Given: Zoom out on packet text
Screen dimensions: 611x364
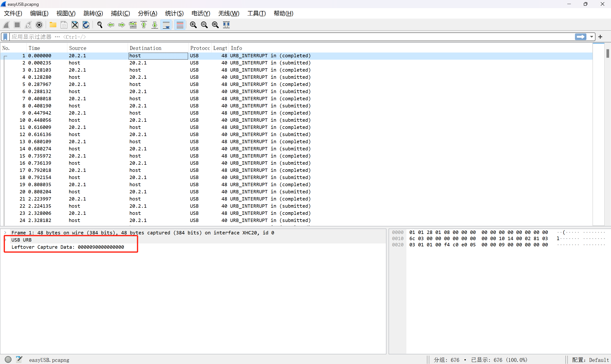Looking at the screenshot, I should (x=204, y=25).
